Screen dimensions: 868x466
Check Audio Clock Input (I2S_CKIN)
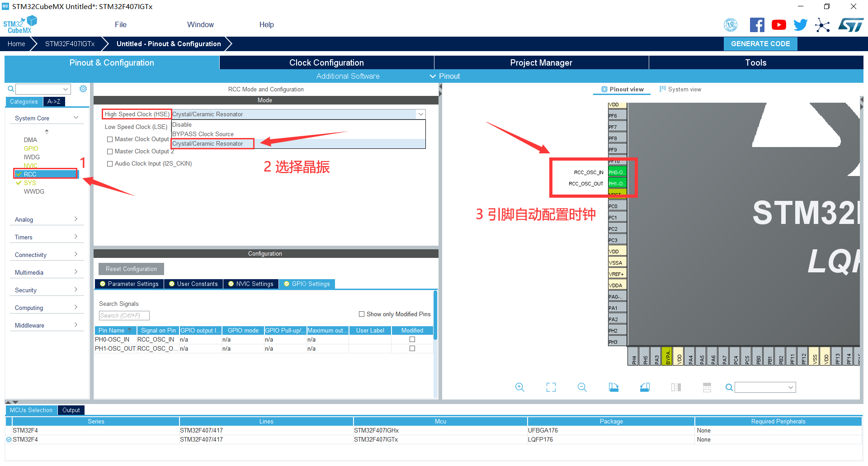coord(110,164)
